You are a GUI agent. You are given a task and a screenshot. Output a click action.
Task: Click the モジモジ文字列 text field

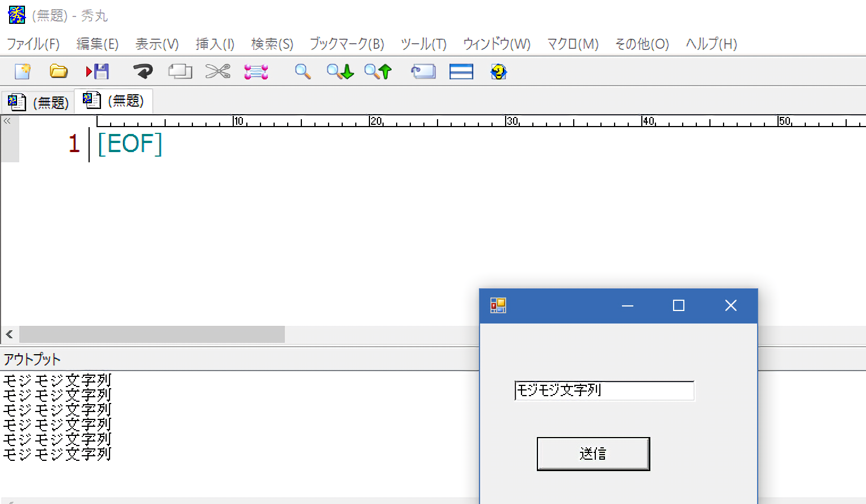604,390
